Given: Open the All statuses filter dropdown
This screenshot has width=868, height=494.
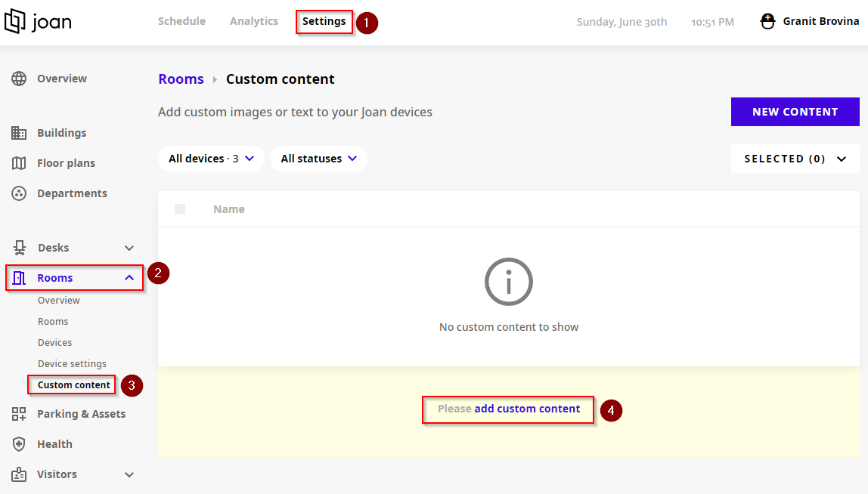Looking at the screenshot, I should (x=319, y=159).
